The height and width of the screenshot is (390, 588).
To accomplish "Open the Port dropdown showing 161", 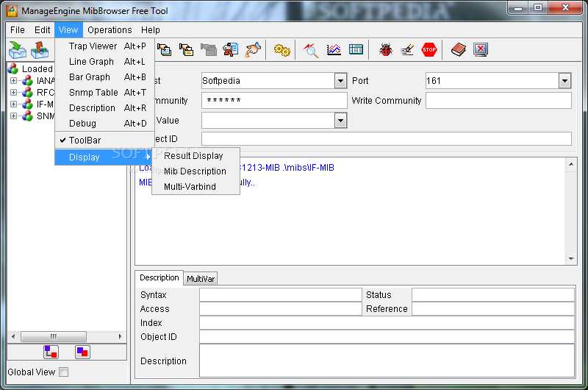I will click(x=564, y=81).
